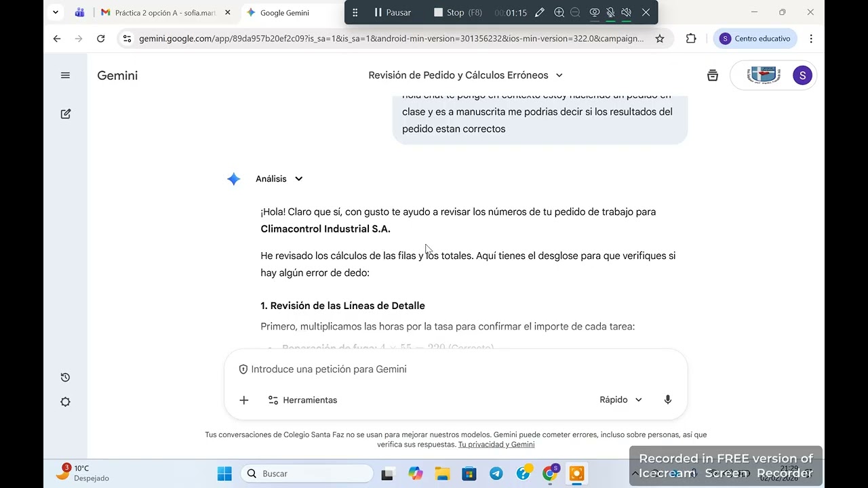Open the Get Help taskbar icon

[524, 474]
